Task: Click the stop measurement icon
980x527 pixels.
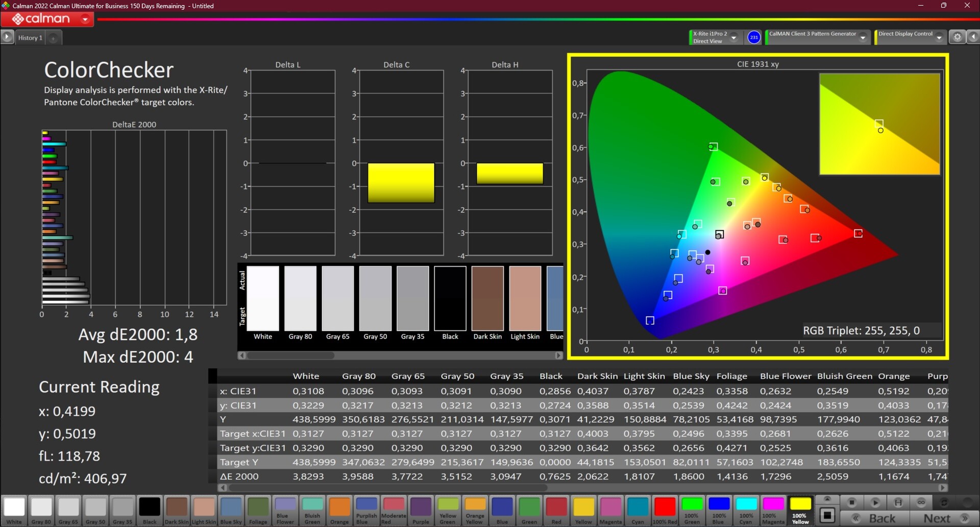Action: click(851, 502)
